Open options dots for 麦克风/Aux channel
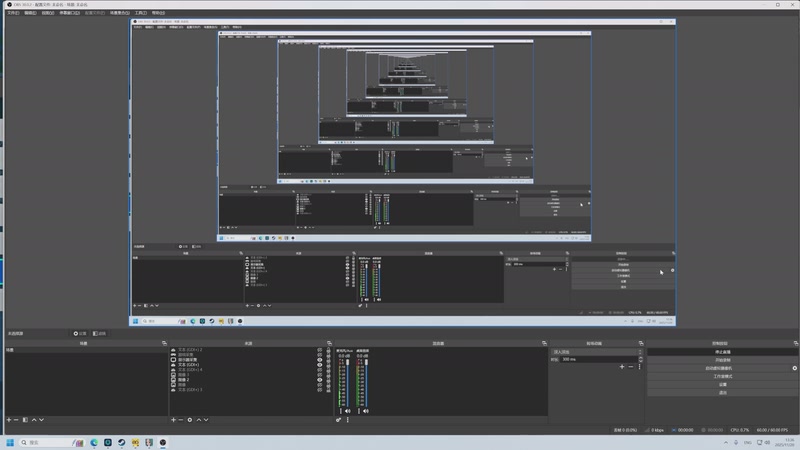The image size is (800, 450). click(x=341, y=411)
